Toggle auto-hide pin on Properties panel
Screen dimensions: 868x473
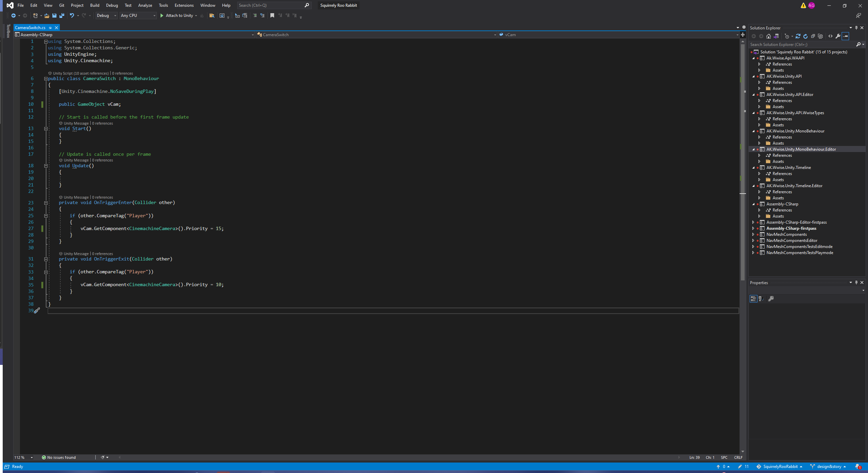[856, 282]
